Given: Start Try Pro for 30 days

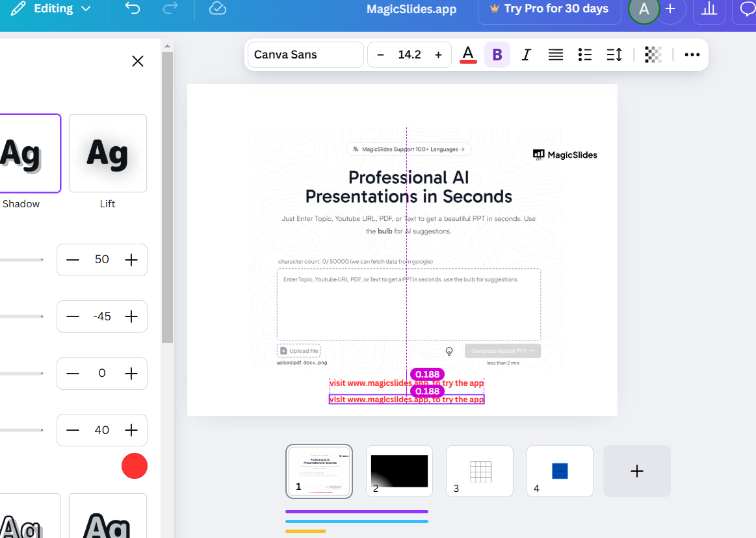Looking at the screenshot, I should pyautogui.click(x=549, y=8).
